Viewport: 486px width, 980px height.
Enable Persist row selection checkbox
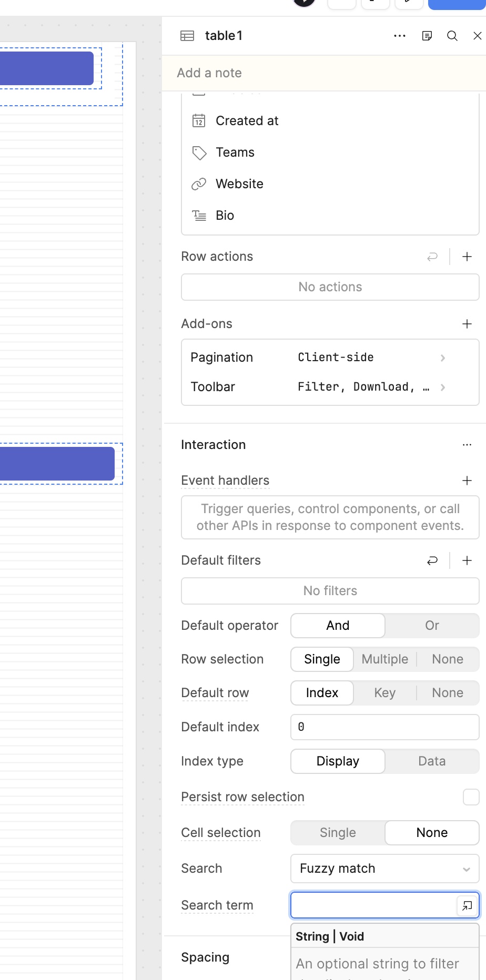tap(471, 797)
